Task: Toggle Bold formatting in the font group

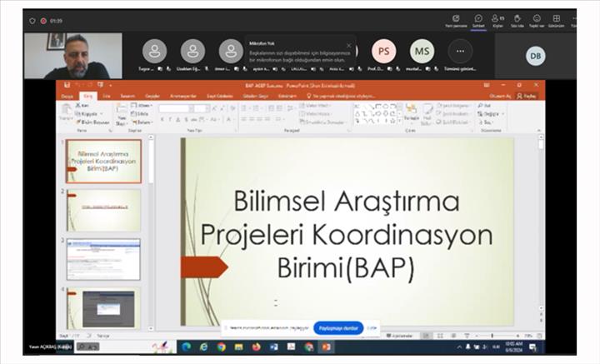Action: [162, 119]
